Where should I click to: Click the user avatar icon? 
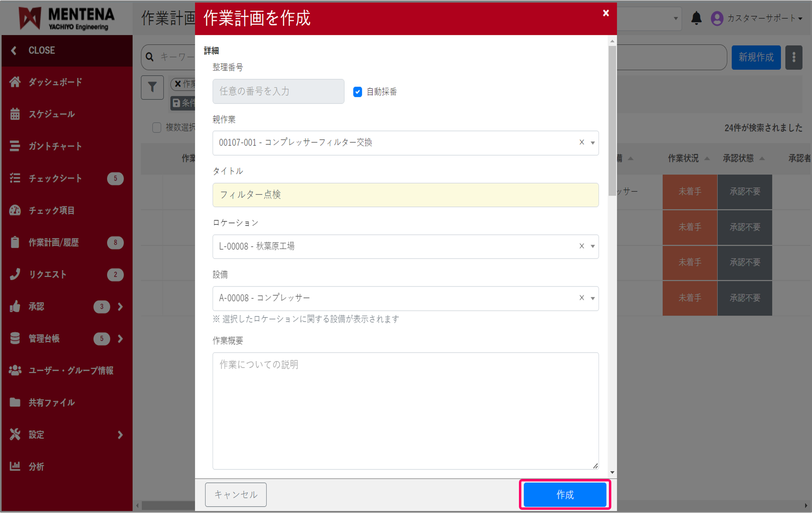tap(717, 18)
